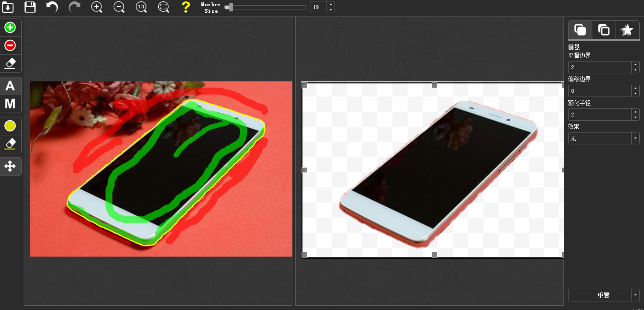Switch to manual mode with the M button
Screen dimensions: 644x310
(10, 104)
